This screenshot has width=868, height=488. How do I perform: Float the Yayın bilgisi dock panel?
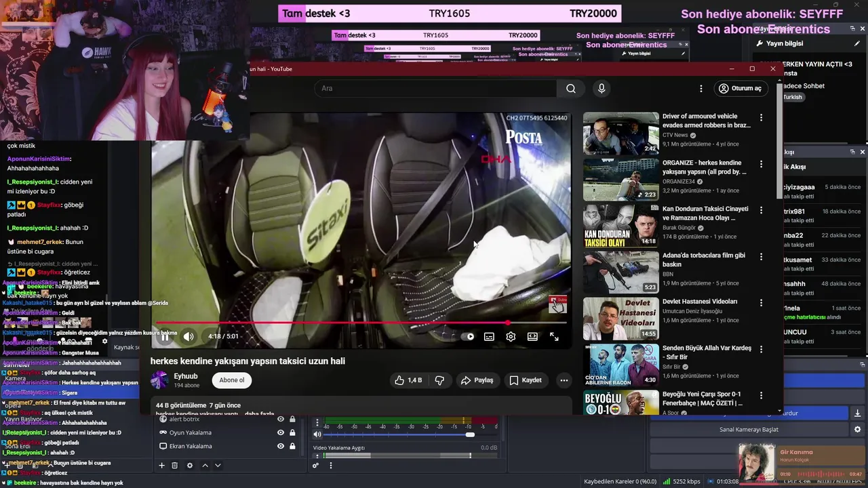pyautogui.click(x=852, y=28)
